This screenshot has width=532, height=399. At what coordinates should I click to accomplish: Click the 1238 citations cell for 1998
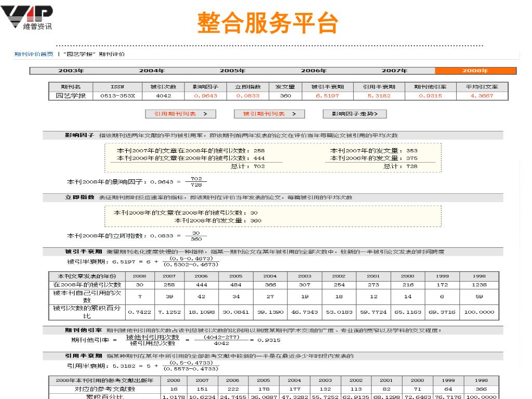[x=479, y=285]
